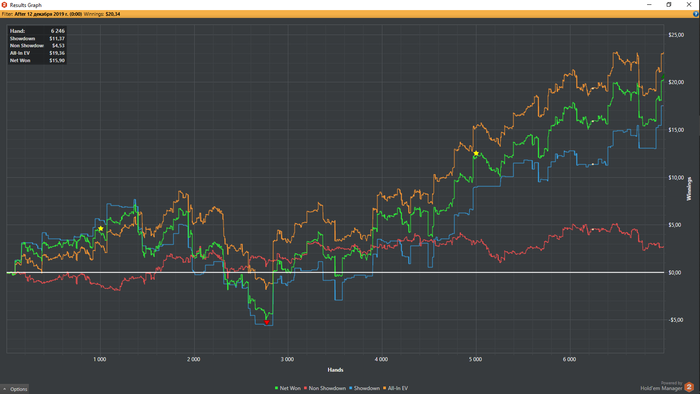Image resolution: width=700 pixels, height=394 pixels.
Task: Click the yellow star marker near hand 5 000
Action: 476,153
